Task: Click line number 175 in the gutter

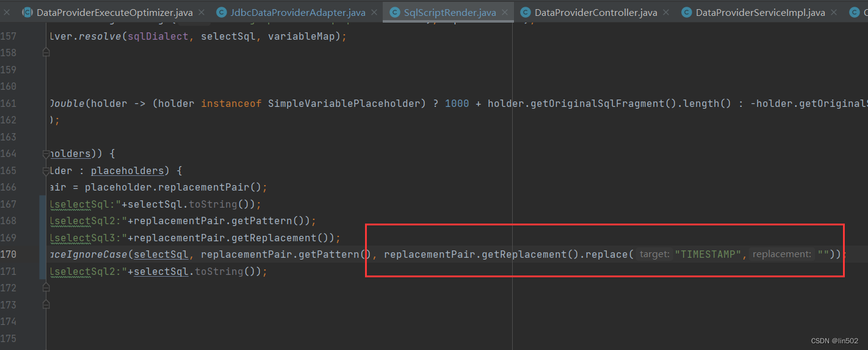Action: 9,338
